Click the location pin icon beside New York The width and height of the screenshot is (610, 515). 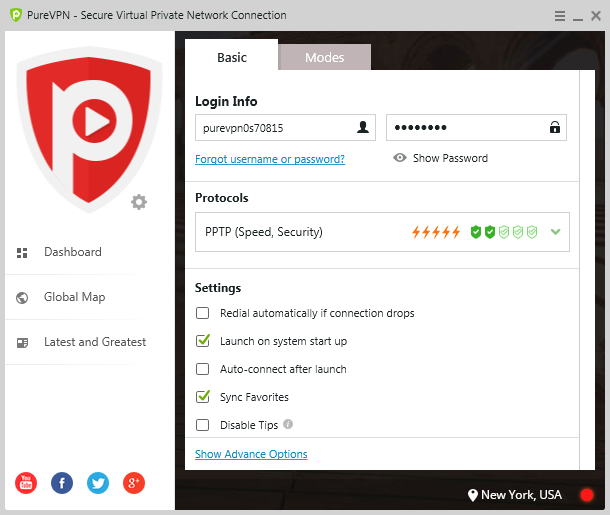click(x=473, y=495)
